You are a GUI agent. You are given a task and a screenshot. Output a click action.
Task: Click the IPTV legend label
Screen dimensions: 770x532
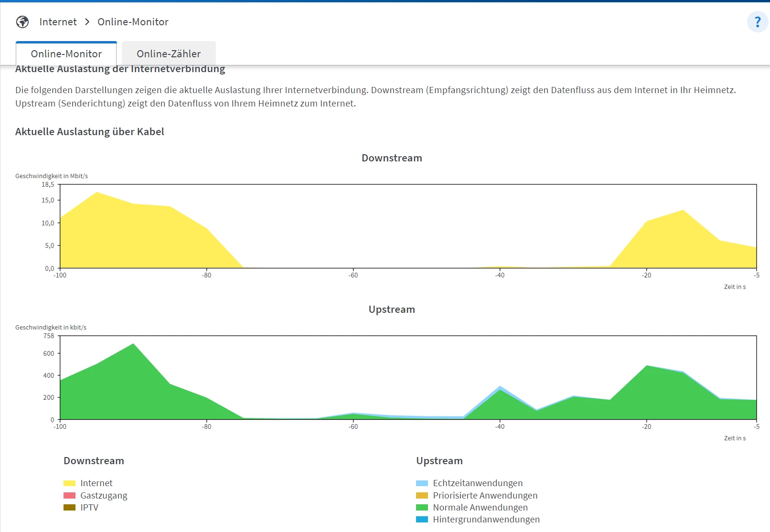(89, 507)
